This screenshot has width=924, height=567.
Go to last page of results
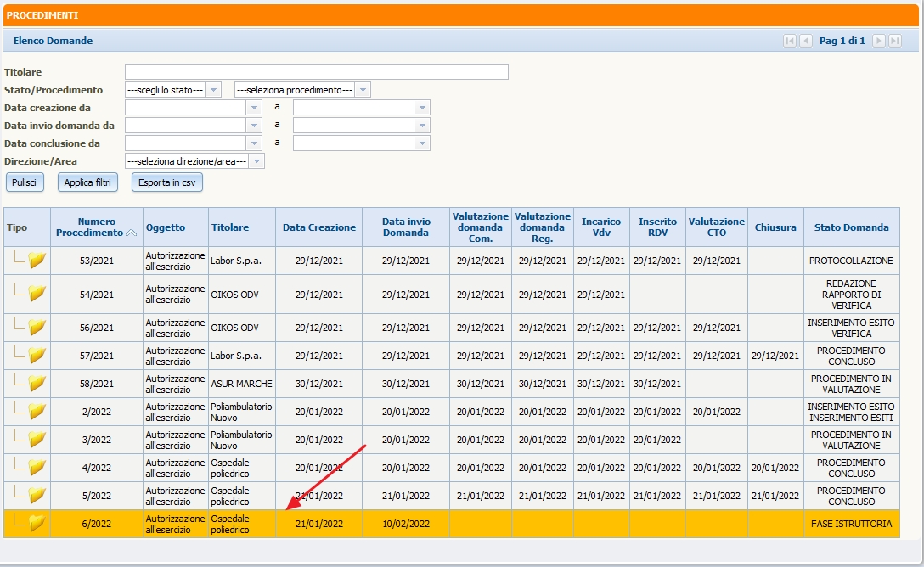click(894, 41)
